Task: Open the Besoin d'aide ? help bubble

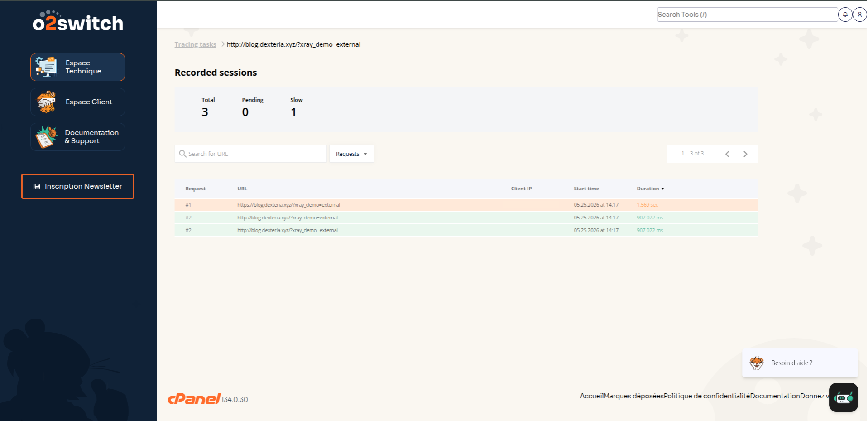Action: tap(800, 363)
